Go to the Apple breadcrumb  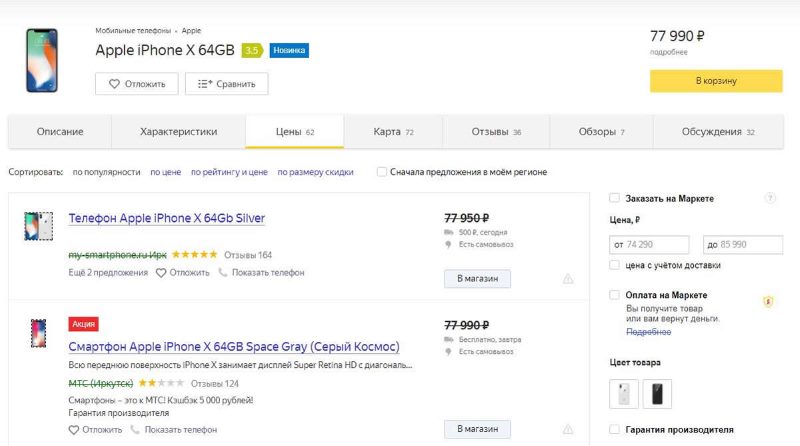[x=191, y=31]
